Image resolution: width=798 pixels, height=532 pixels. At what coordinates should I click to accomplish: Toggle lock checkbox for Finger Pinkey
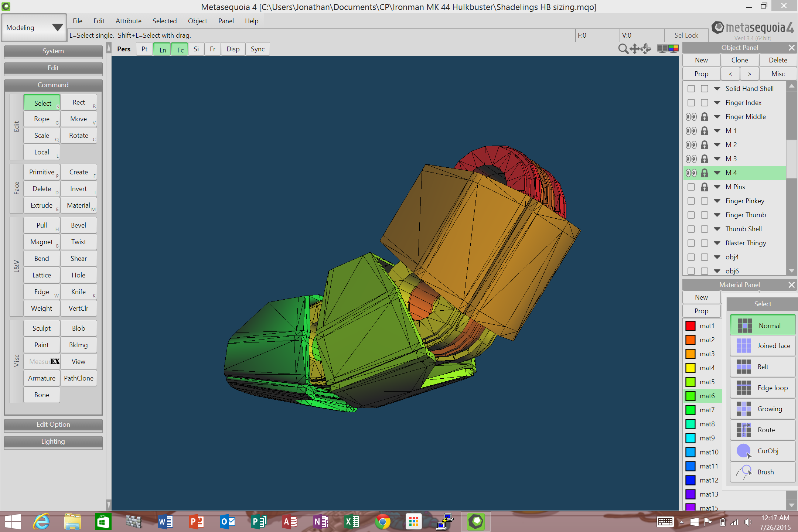click(x=705, y=201)
